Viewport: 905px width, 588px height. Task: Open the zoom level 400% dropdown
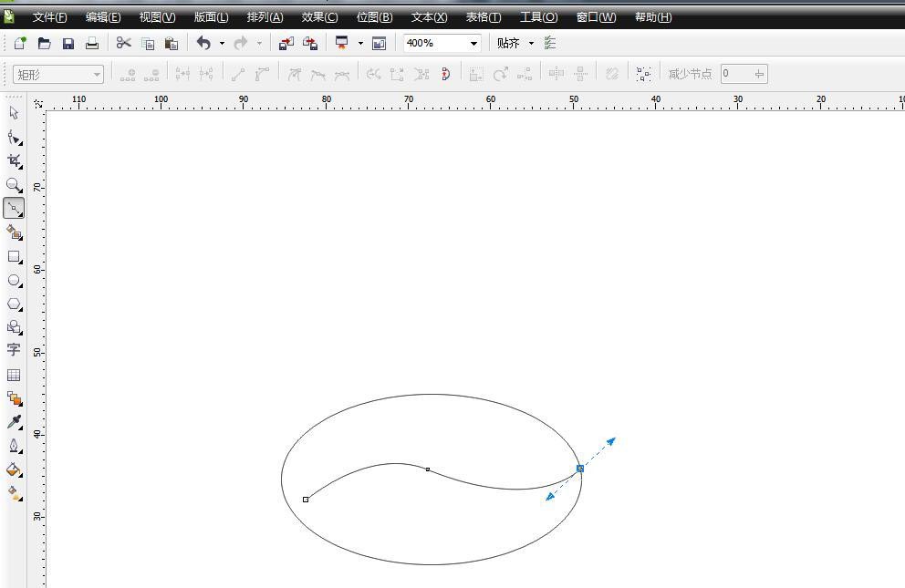pyautogui.click(x=473, y=43)
